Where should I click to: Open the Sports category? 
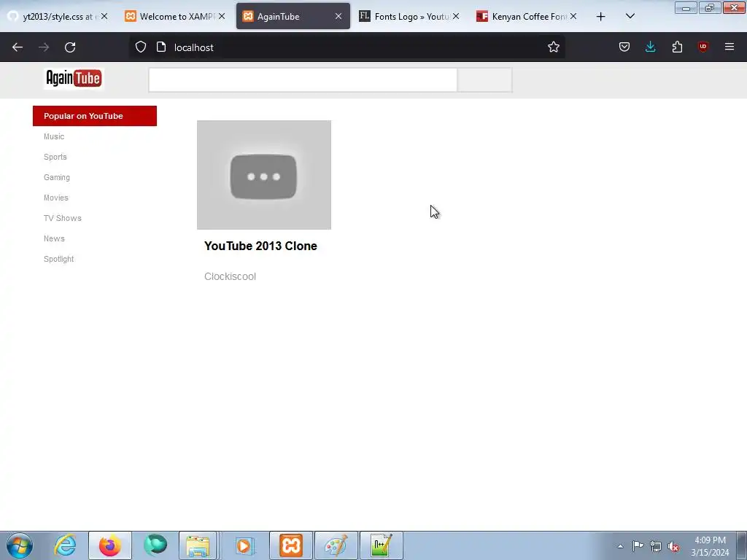click(55, 157)
